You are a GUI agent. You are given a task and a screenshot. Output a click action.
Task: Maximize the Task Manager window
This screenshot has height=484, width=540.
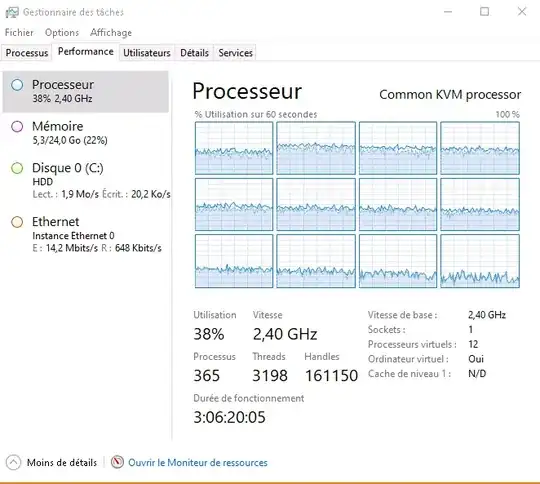pos(485,12)
